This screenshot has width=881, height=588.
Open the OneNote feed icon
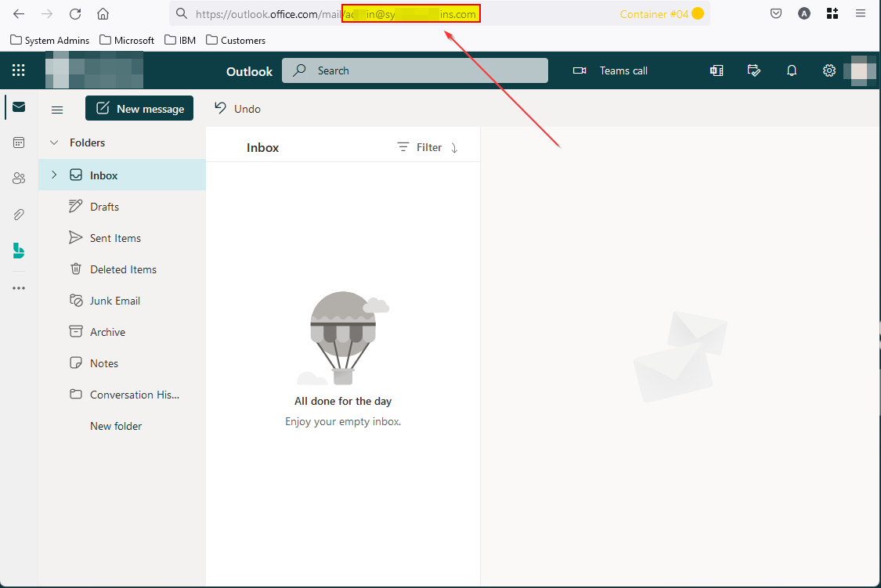pos(716,70)
